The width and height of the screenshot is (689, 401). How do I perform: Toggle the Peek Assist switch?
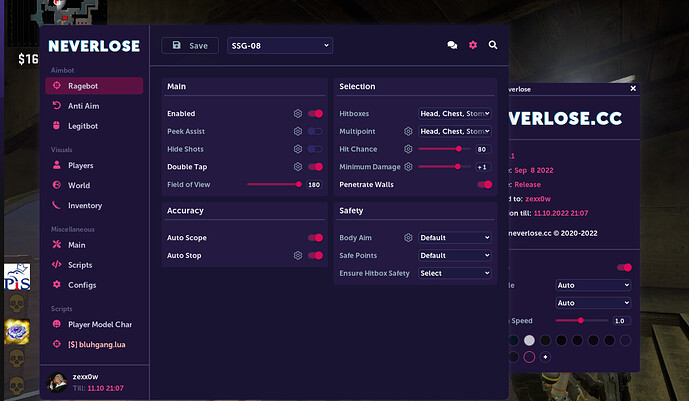[315, 131]
